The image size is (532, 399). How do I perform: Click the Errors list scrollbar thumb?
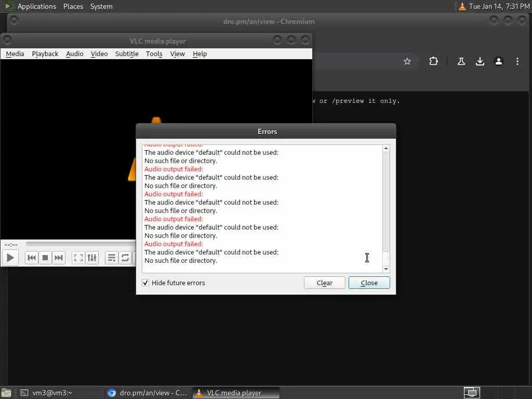coord(386,259)
